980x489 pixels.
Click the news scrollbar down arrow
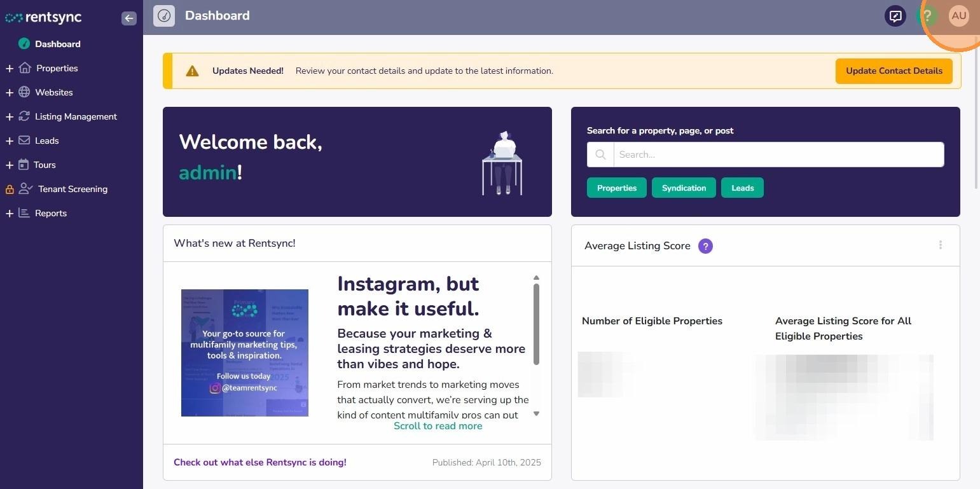[x=536, y=413]
